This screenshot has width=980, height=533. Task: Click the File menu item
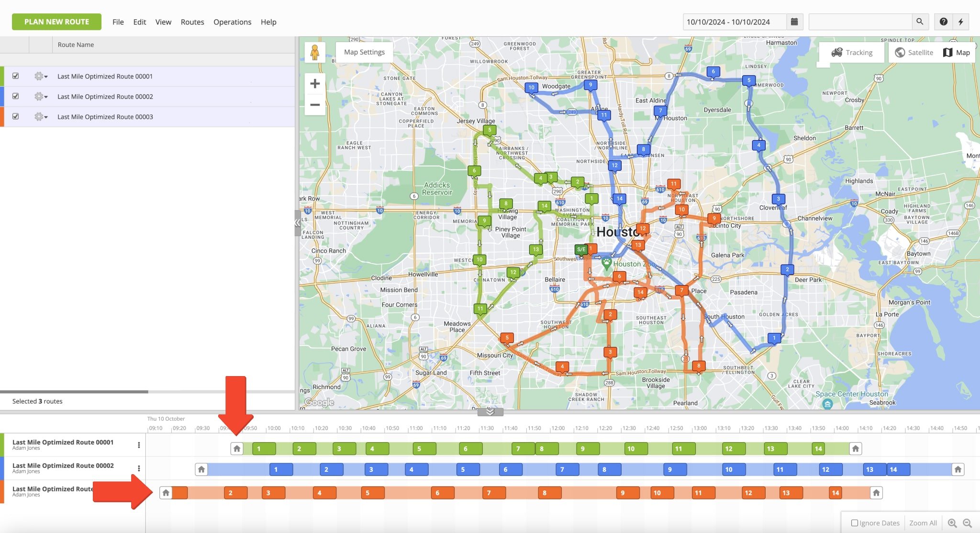[118, 22]
